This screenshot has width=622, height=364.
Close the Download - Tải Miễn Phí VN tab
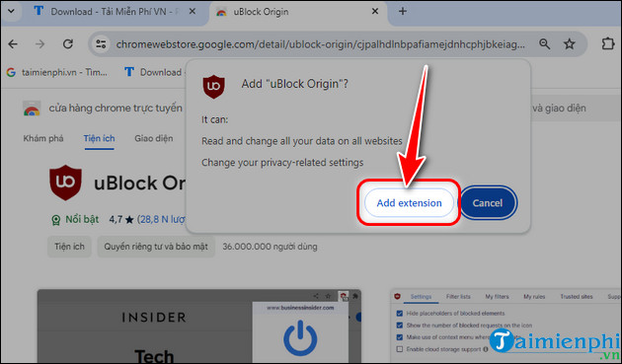[x=192, y=12]
